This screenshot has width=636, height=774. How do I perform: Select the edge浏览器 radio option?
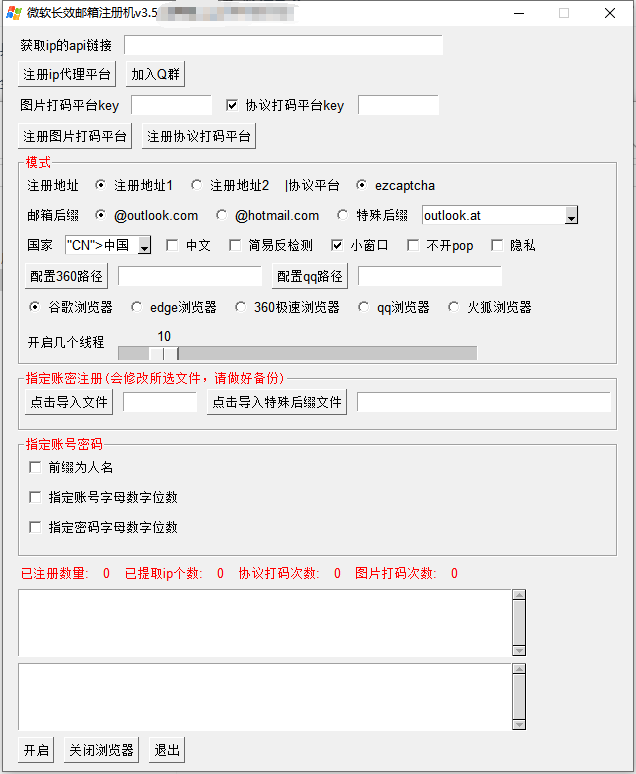click(137, 307)
